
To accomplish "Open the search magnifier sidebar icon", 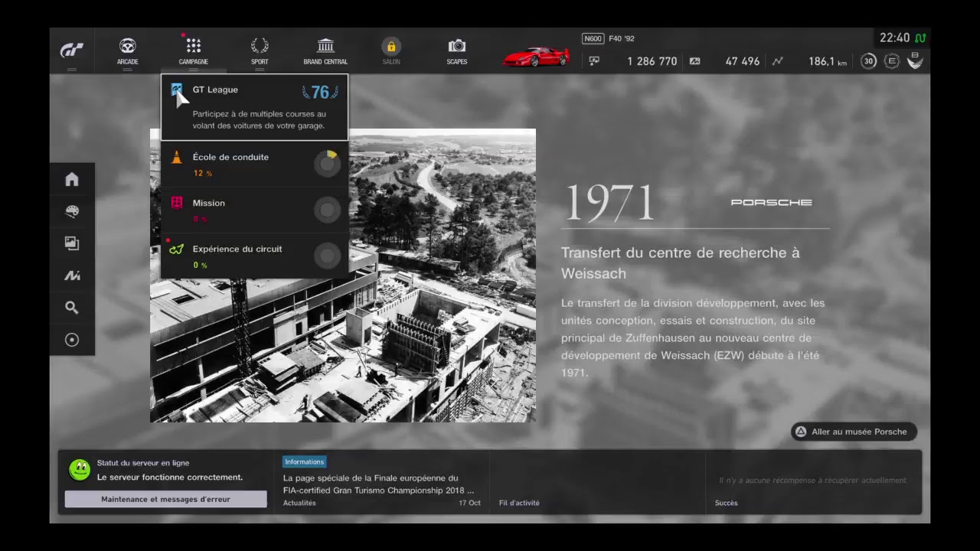I will [x=72, y=308].
